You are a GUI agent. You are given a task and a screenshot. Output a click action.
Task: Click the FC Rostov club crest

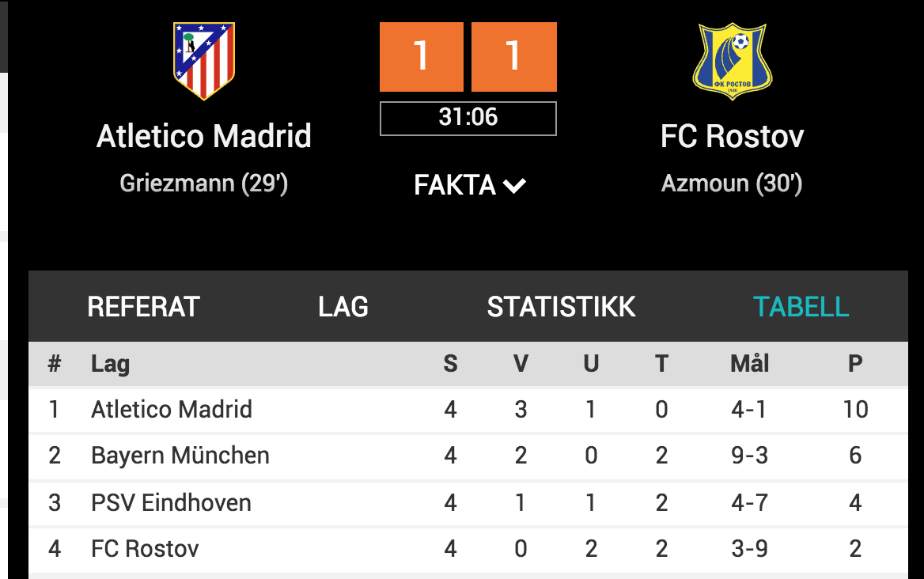point(732,61)
